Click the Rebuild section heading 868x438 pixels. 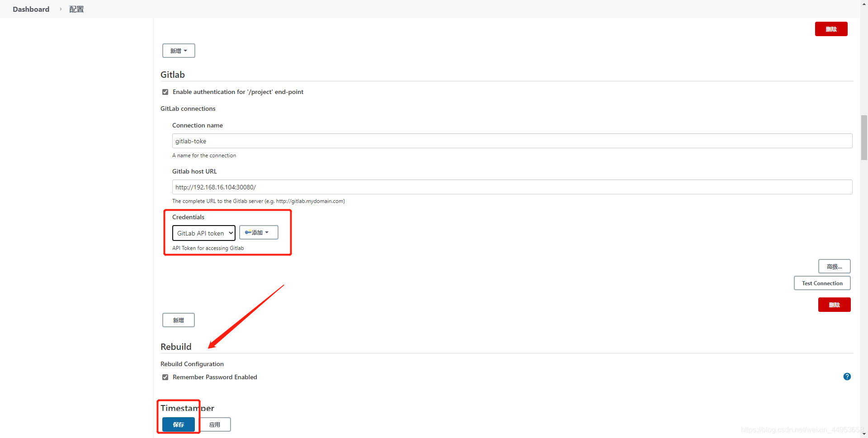[x=176, y=347]
